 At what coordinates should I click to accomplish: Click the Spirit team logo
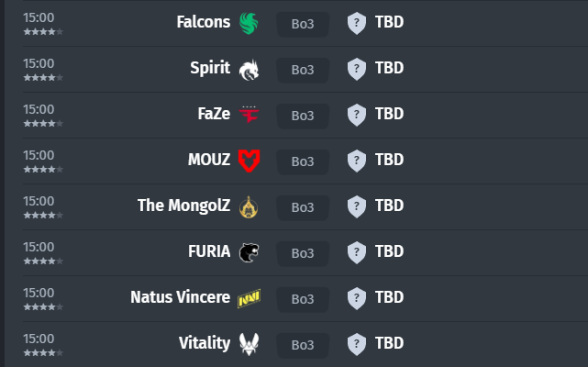click(x=249, y=68)
